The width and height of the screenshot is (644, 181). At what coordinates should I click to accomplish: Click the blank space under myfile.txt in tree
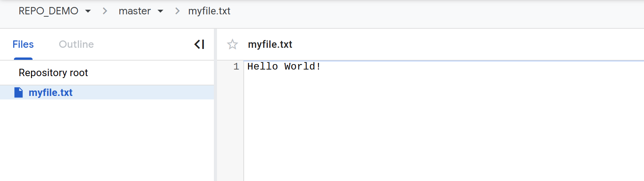(107, 140)
